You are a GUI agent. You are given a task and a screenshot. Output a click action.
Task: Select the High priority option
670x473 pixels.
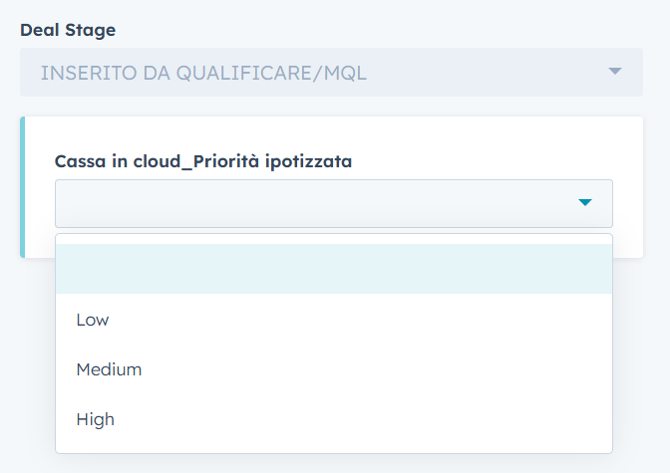click(96, 419)
